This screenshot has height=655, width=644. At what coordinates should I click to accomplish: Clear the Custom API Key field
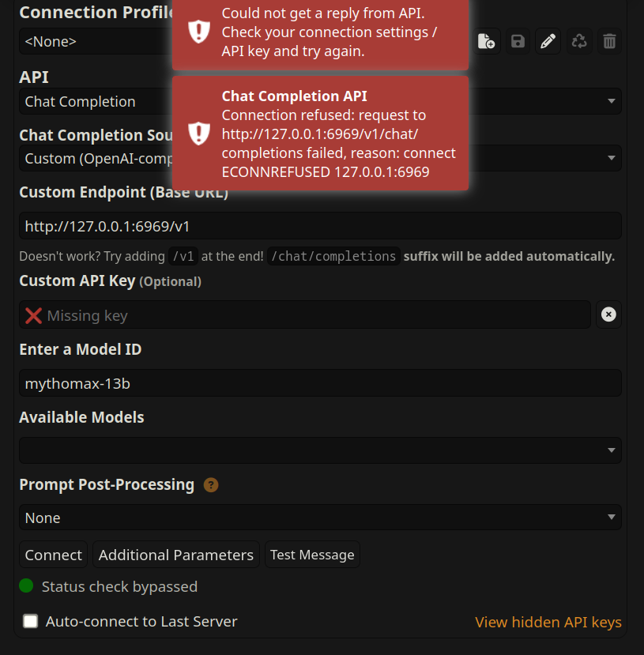tap(608, 314)
